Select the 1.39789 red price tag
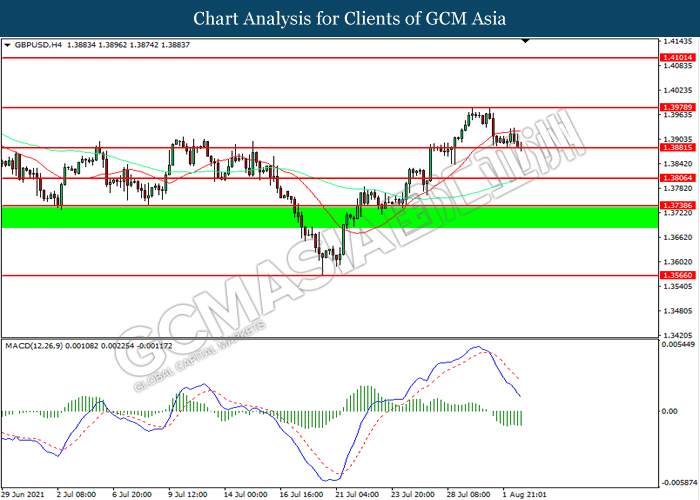The width and height of the screenshot is (700, 500). [677, 107]
